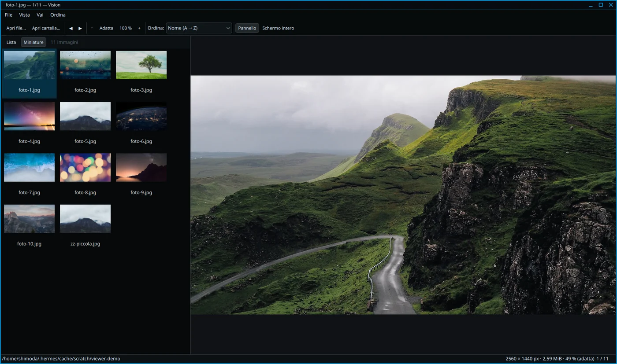Open the File menu
The height and width of the screenshot is (364, 617).
(8, 15)
